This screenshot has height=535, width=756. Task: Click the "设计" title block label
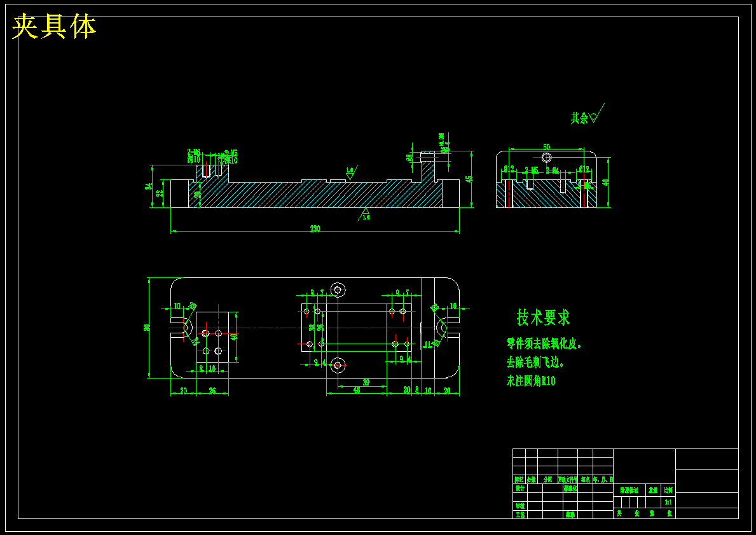click(x=519, y=488)
